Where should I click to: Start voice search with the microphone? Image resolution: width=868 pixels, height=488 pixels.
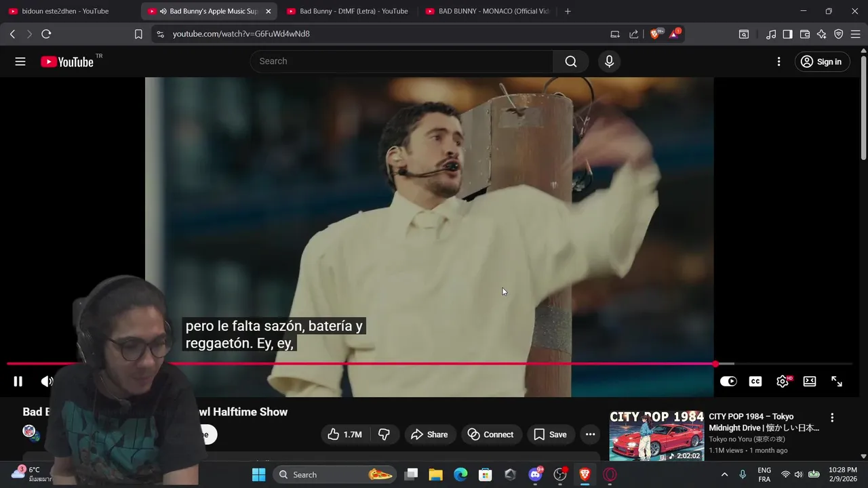(609, 62)
